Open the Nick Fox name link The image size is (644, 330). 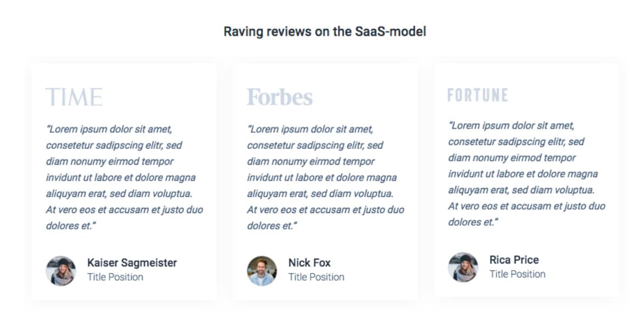(309, 262)
